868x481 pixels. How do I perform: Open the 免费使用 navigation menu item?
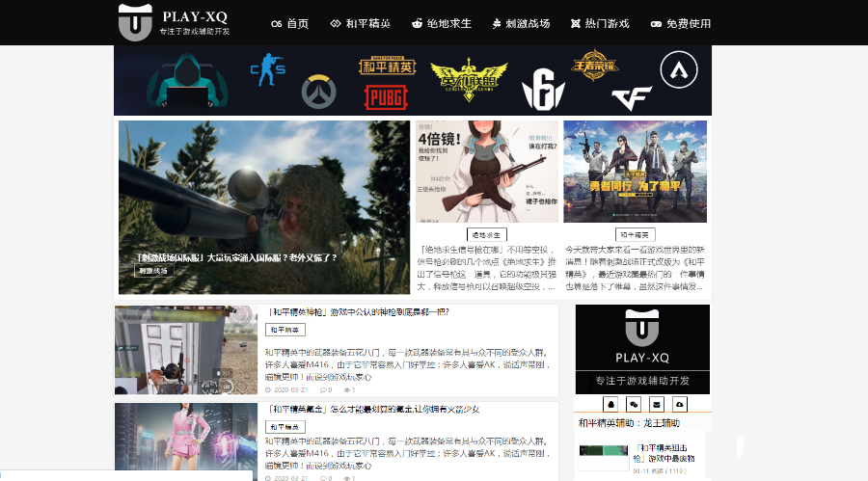[x=680, y=23]
